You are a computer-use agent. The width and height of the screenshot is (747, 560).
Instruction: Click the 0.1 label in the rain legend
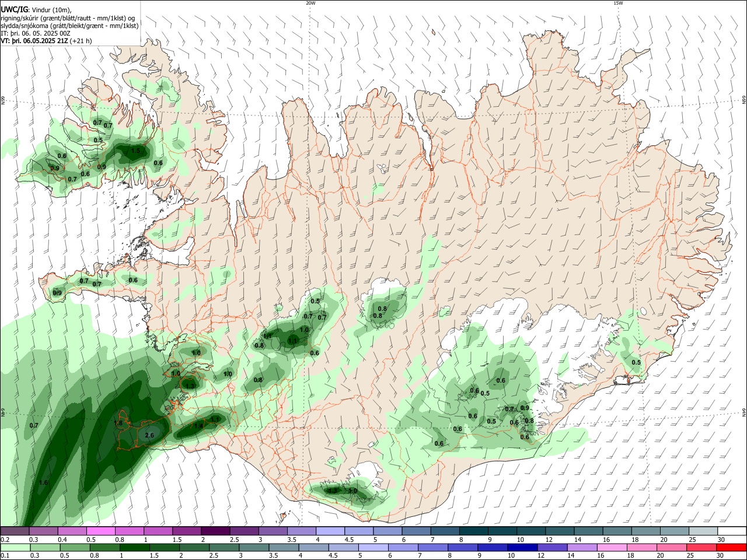coord(5,556)
